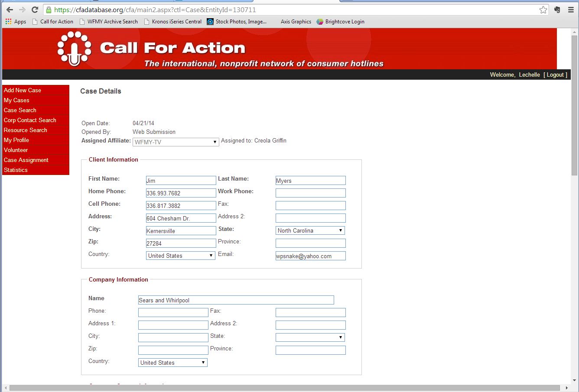This screenshot has height=392, width=579.
Task: Open the Brightcove Login bookmark
Action: pyautogui.click(x=340, y=22)
